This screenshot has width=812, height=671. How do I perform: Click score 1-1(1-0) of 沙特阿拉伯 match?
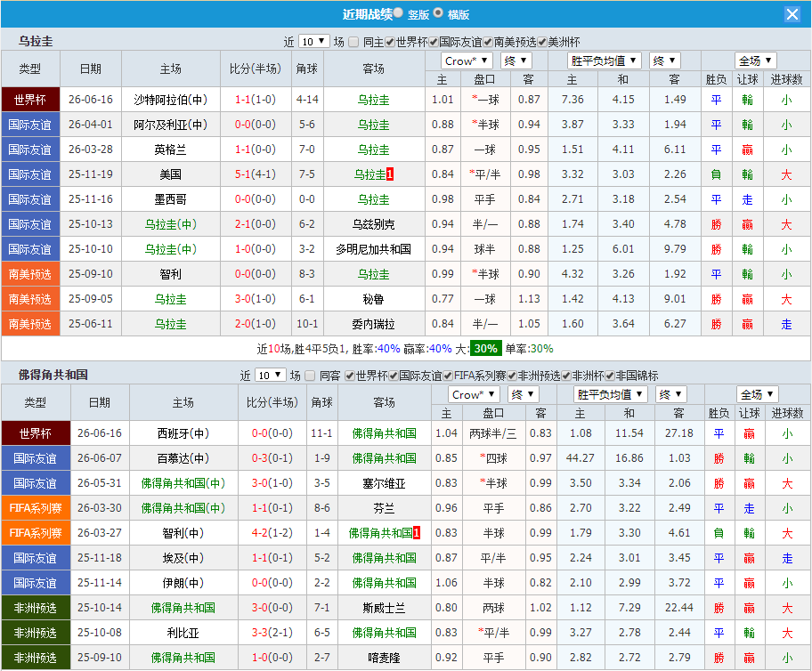(256, 100)
